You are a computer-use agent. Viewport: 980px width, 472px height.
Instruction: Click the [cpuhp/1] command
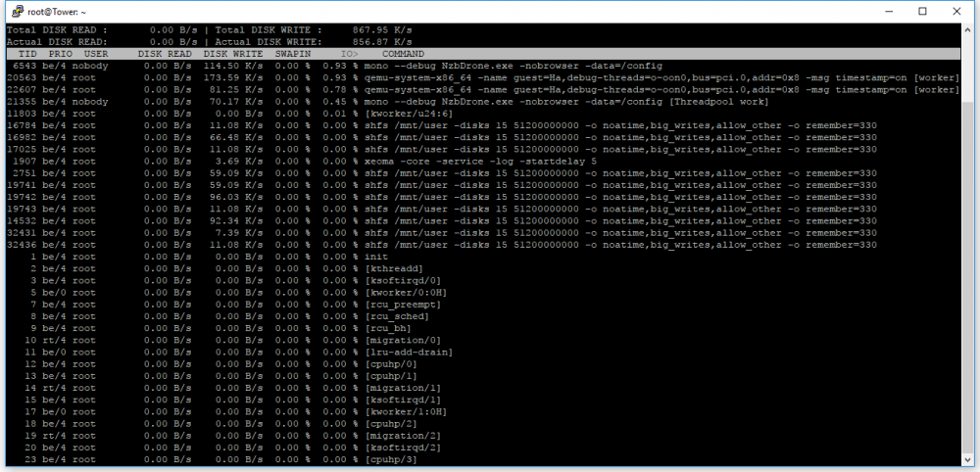click(391, 376)
